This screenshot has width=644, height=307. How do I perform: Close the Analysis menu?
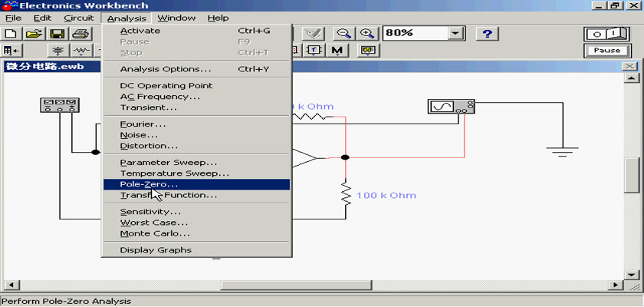pyautogui.click(x=127, y=18)
